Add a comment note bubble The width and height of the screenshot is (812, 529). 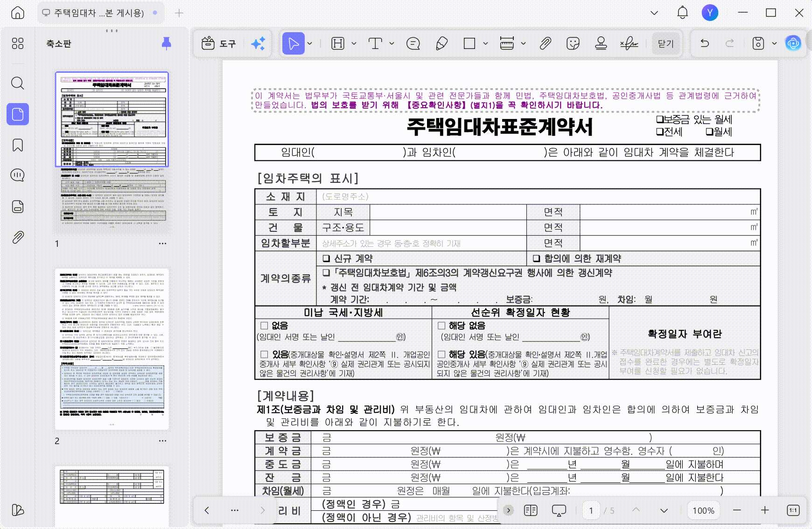(x=413, y=43)
